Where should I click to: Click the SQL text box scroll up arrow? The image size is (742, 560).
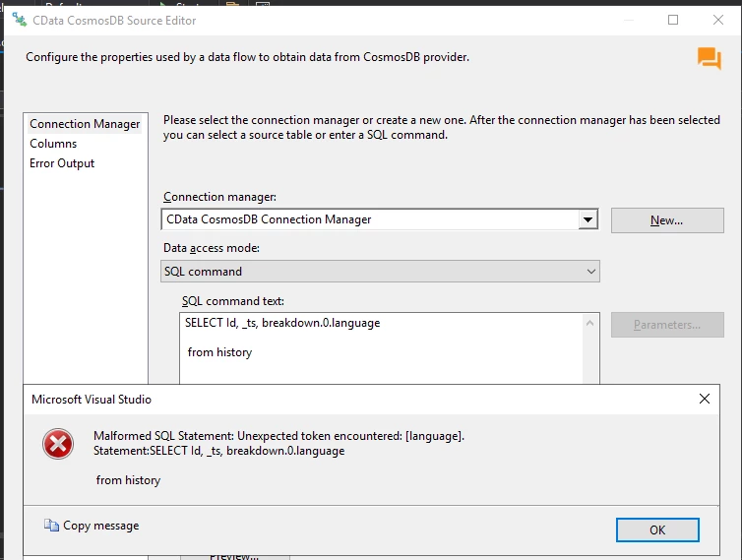point(590,324)
